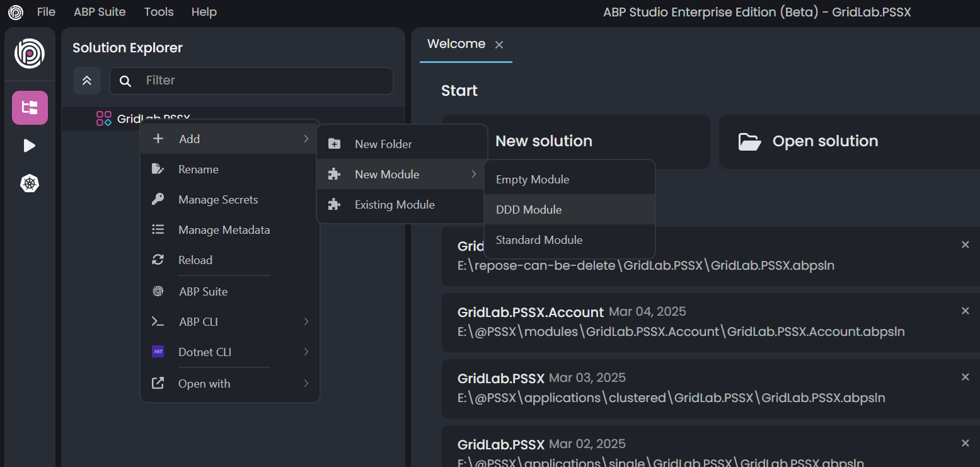Select DDD Module option
980x467 pixels.
click(x=570, y=209)
